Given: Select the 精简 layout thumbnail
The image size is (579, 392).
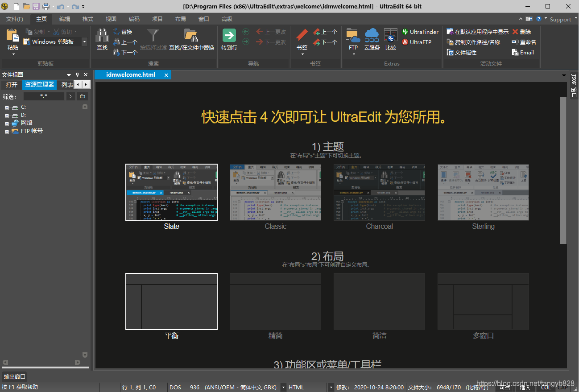Looking at the screenshot, I should [275, 301].
